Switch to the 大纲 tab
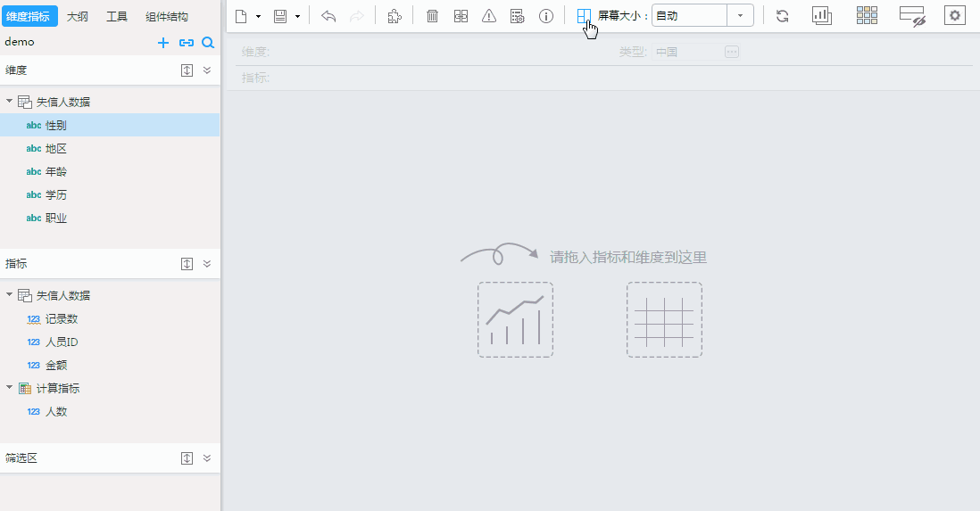The width and height of the screenshot is (980, 511). [x=78, y=16]
